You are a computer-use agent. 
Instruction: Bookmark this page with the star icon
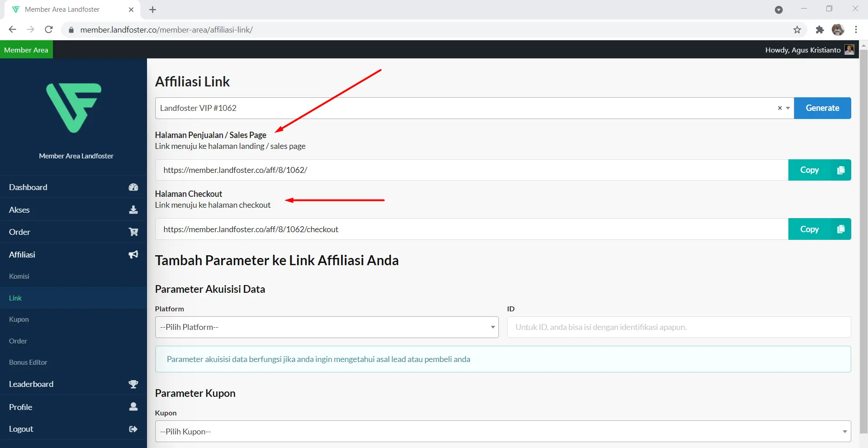pyautogui.click(x=797, y=30)
